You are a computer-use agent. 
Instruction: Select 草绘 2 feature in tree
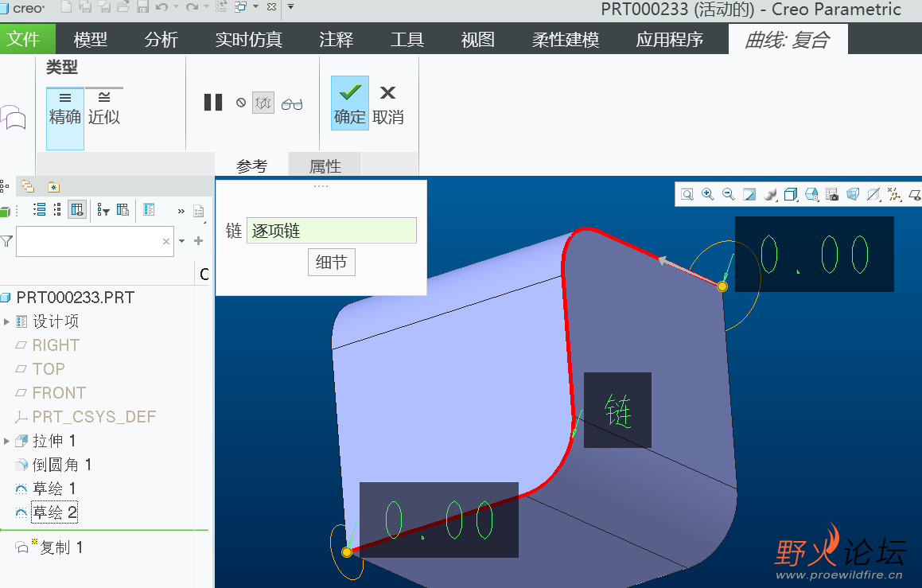pos(55,512)
